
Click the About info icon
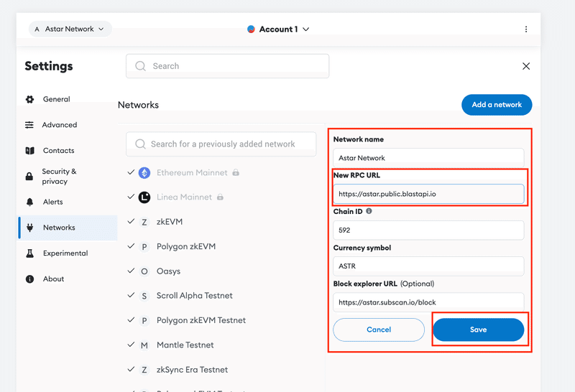[x=29, y=279]
